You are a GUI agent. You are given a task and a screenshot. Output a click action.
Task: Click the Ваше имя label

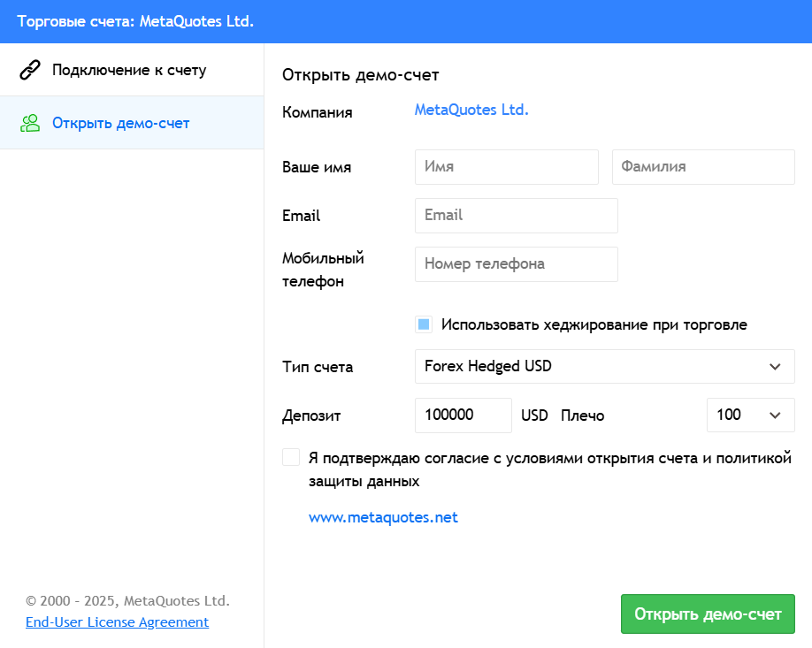click(317, 167)
